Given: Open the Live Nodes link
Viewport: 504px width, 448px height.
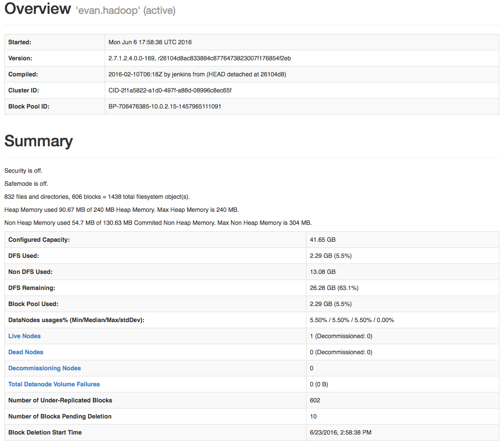Looking at the screenshot, I should point(24,336).
